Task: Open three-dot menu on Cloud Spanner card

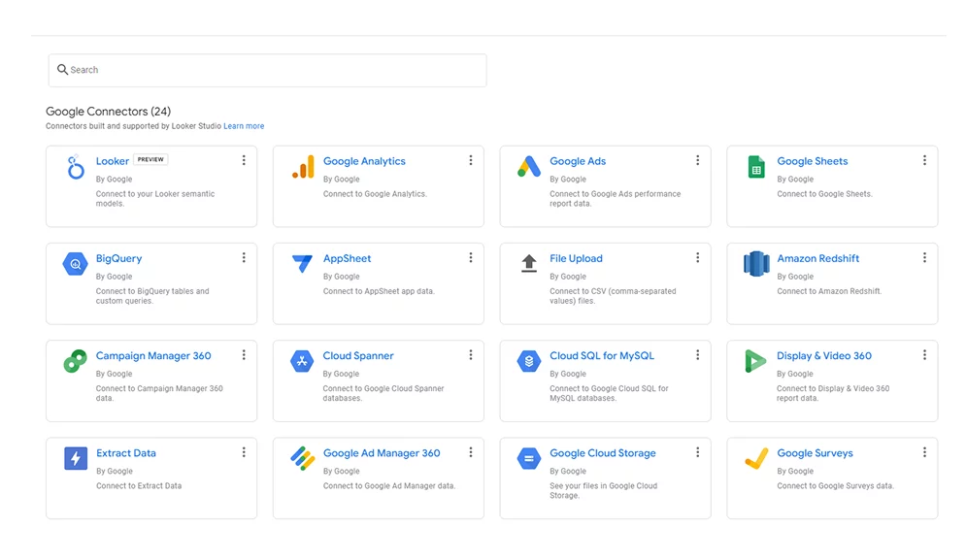Action: pos(471,355)
